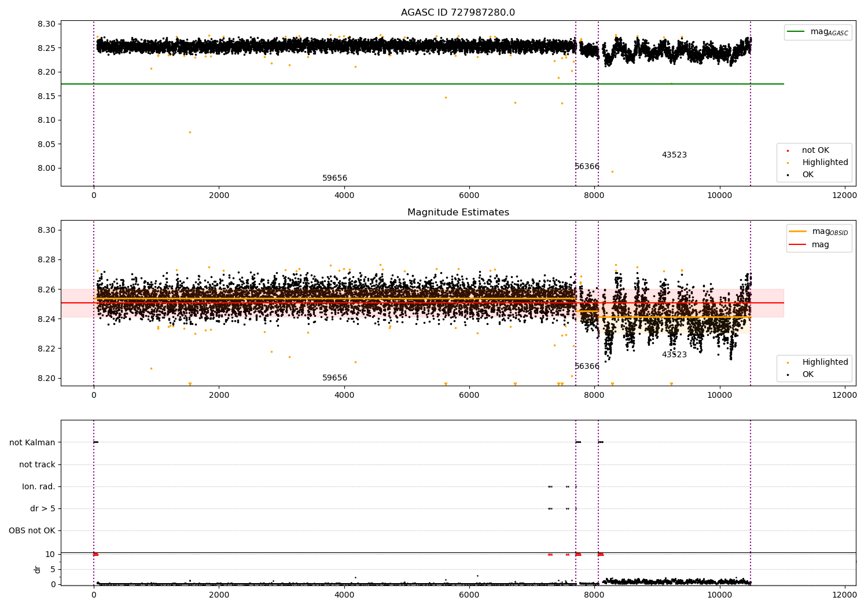Click the 'Ion. rad.' axis label

coord(39,486)
